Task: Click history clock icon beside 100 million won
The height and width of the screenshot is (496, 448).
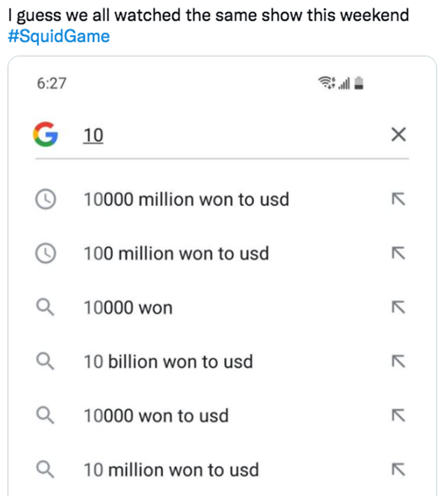Action: [x=45, y=253]
